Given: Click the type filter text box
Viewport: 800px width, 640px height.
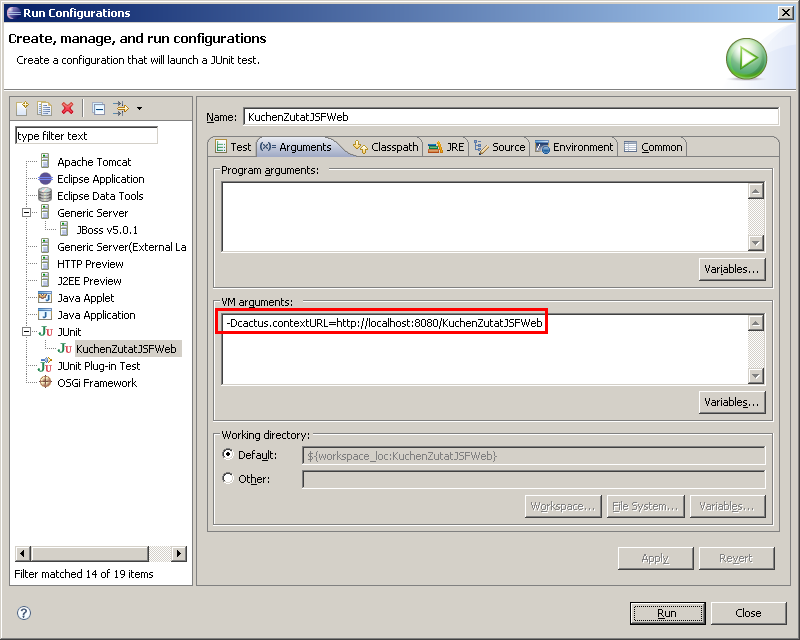Looking at the screenshot, I should [x=86, y=136].
